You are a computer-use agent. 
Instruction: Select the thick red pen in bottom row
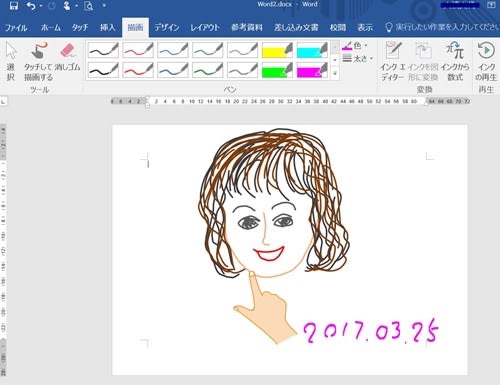(x=138, y=70)
